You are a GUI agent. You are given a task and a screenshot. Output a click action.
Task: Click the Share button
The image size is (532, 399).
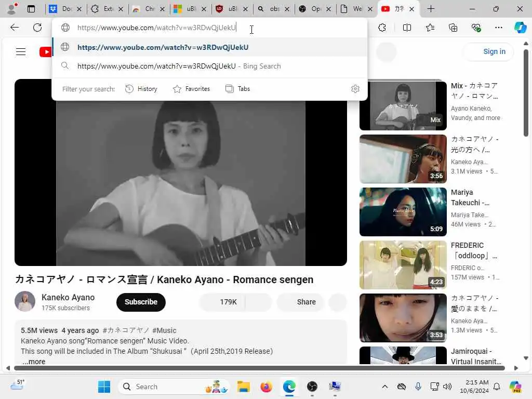click(301, 302)
